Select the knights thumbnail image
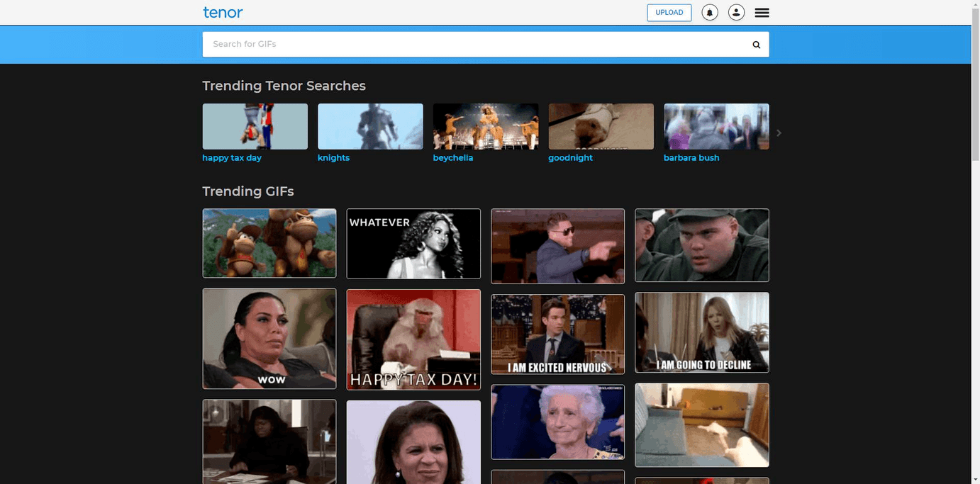Image resolution: width=980 pixels, height=484 pixels. pos(370,127)
